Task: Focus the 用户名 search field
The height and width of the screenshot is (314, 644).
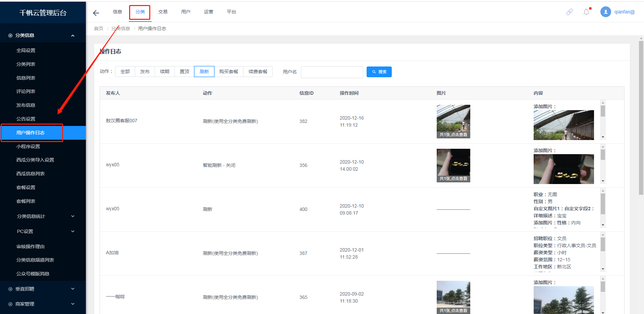Action: pos(332,72)
